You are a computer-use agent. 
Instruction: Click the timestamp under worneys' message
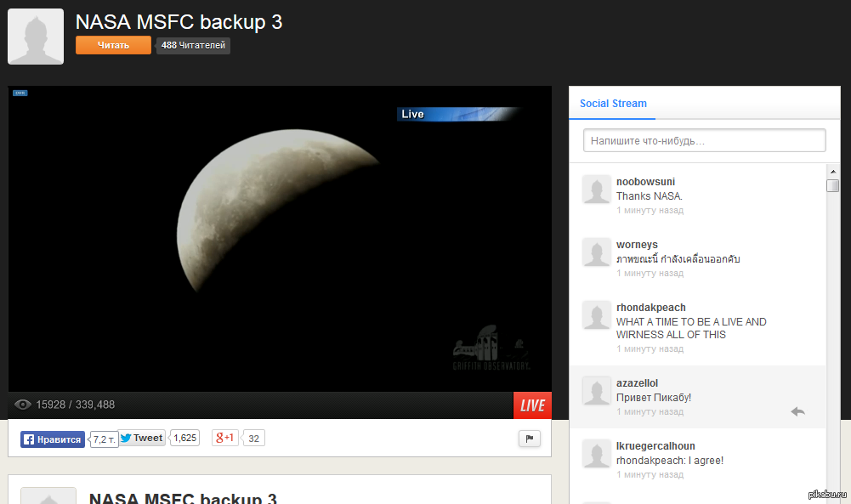tap(650, 274)
